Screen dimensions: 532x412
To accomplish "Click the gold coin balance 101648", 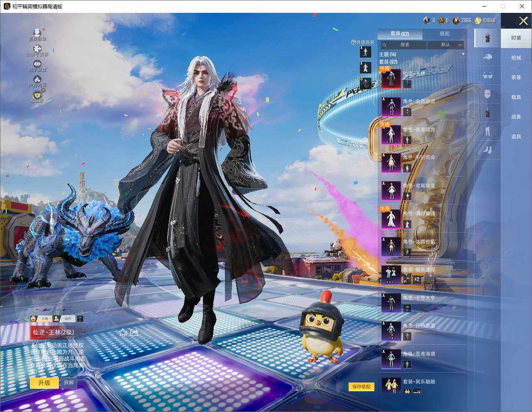I will [x=485, y=20].
